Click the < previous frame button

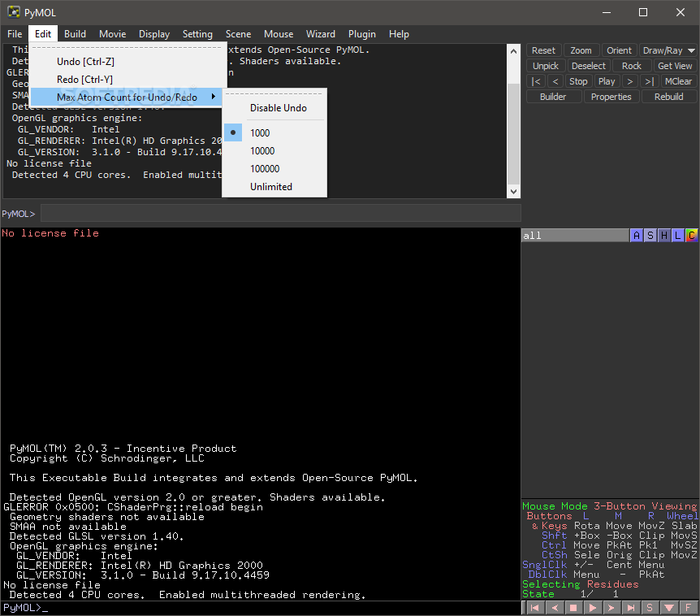(x=555, y=81)
